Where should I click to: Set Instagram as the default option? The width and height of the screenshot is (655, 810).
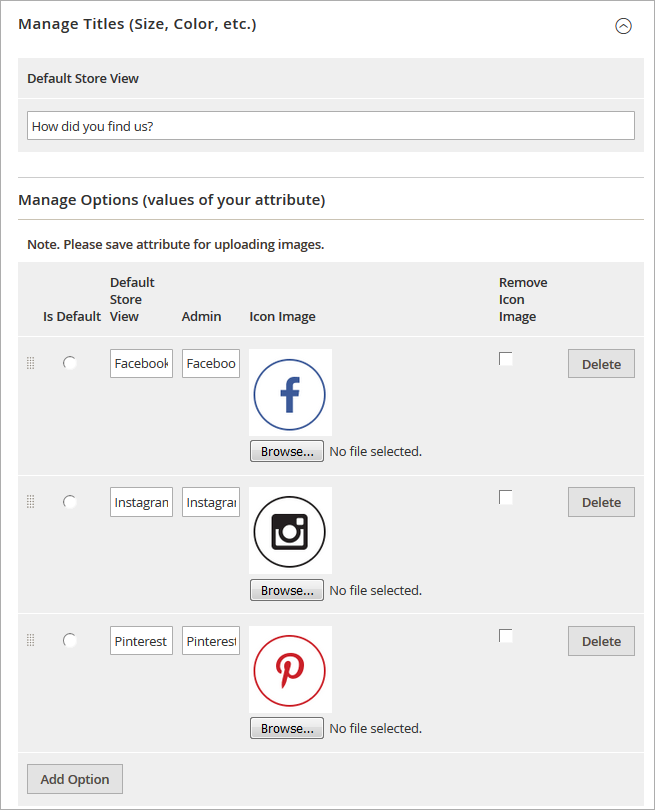[70, 502]
